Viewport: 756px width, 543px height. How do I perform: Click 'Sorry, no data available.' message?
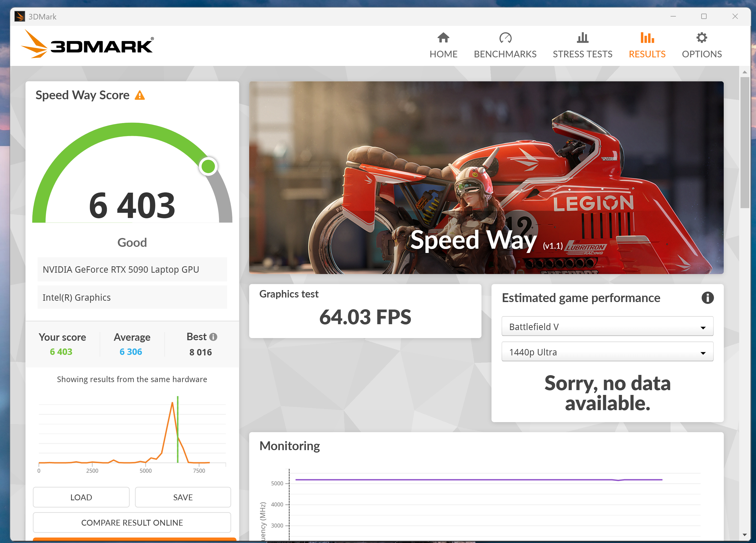point(607,393)
